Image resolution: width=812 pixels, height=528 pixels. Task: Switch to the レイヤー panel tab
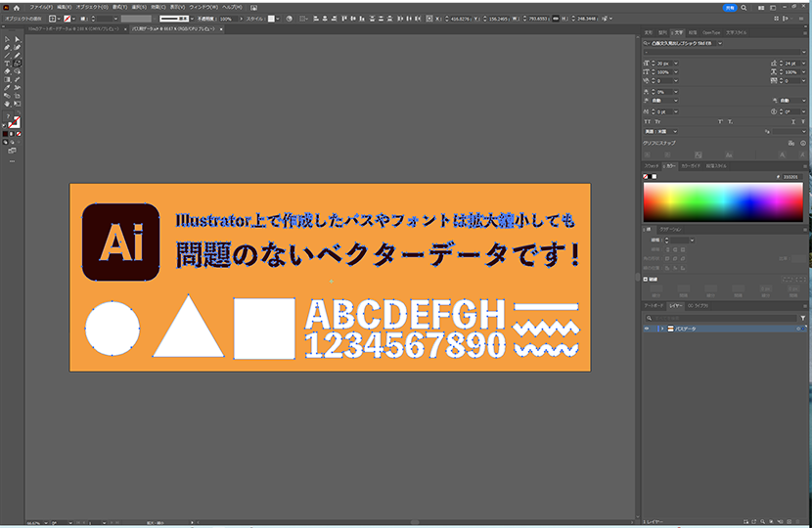[x=674, y=306]
